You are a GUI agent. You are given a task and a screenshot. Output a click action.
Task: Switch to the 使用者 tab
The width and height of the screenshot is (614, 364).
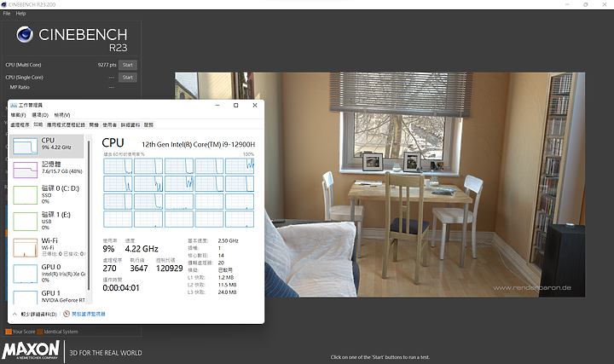(110, 124)
